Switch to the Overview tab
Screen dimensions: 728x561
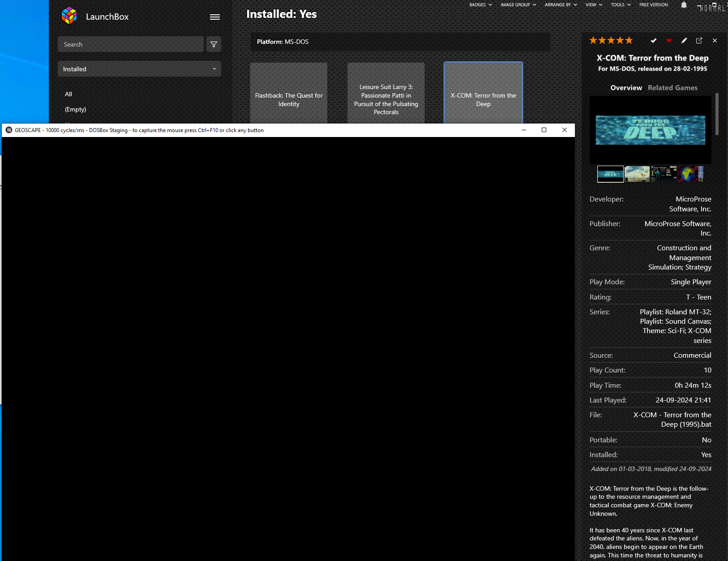pos(626,88)
